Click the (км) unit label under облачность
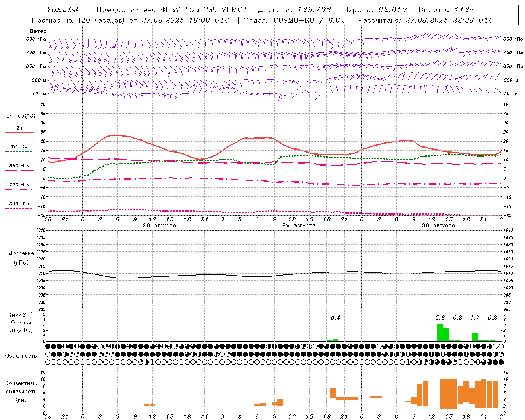This screenshot has height=420, width=525. point(21,399)
